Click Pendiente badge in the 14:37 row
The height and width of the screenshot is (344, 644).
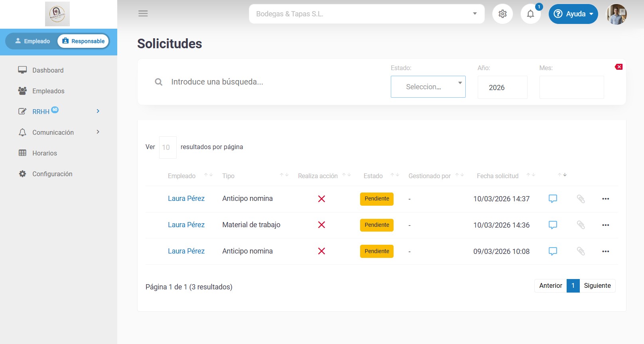point(377,199)
